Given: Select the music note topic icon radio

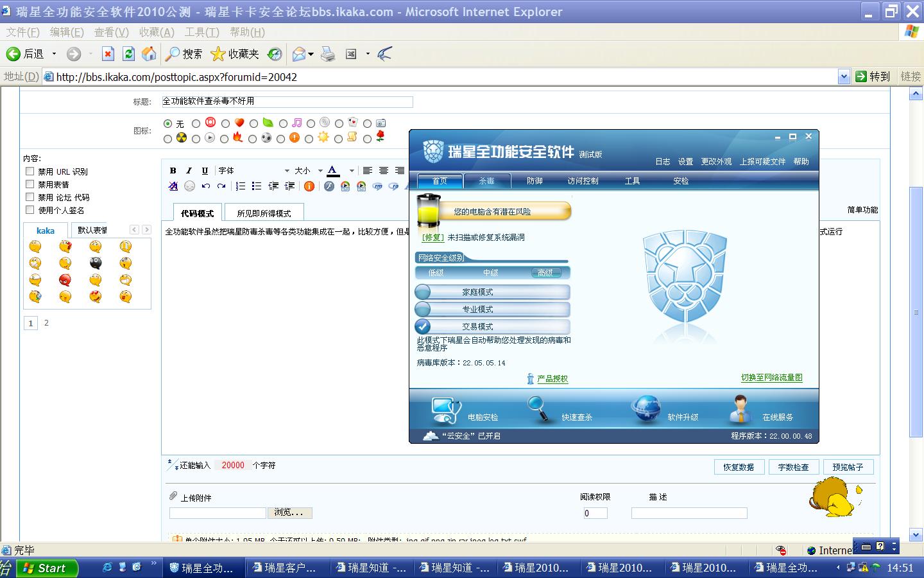Looking at the screenshot, I should click(x=283, y=123).
